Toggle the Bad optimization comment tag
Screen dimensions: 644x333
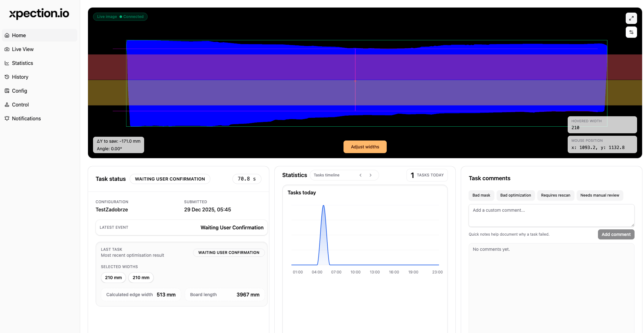click(516, 195)
